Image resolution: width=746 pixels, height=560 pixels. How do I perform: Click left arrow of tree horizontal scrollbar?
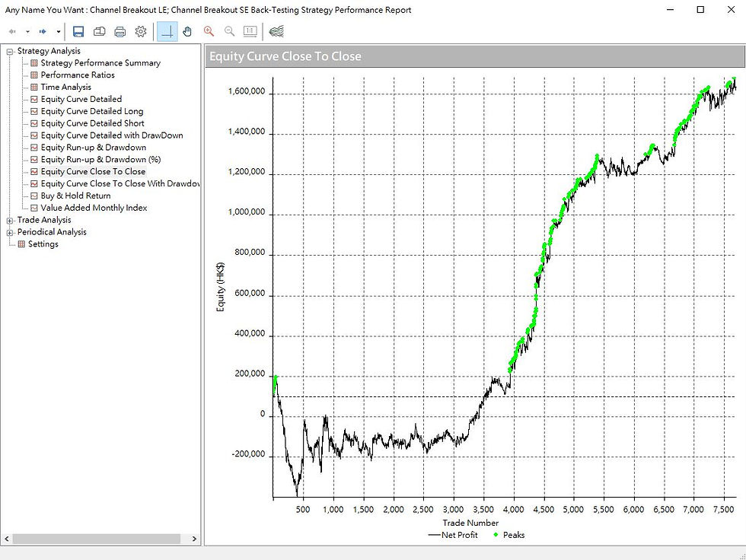point(7,539)
